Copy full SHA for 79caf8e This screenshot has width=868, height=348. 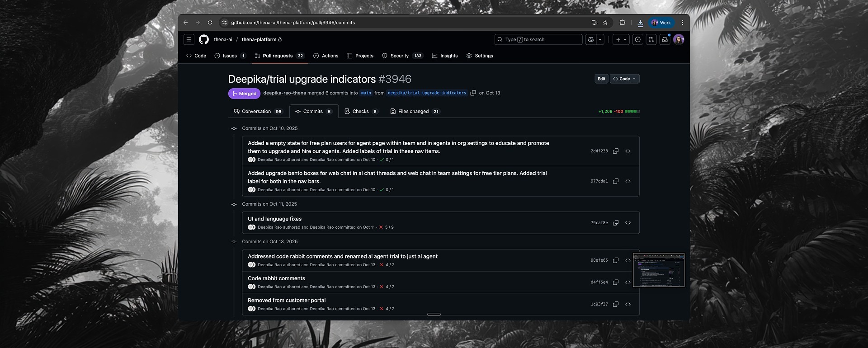click(616, 223)
